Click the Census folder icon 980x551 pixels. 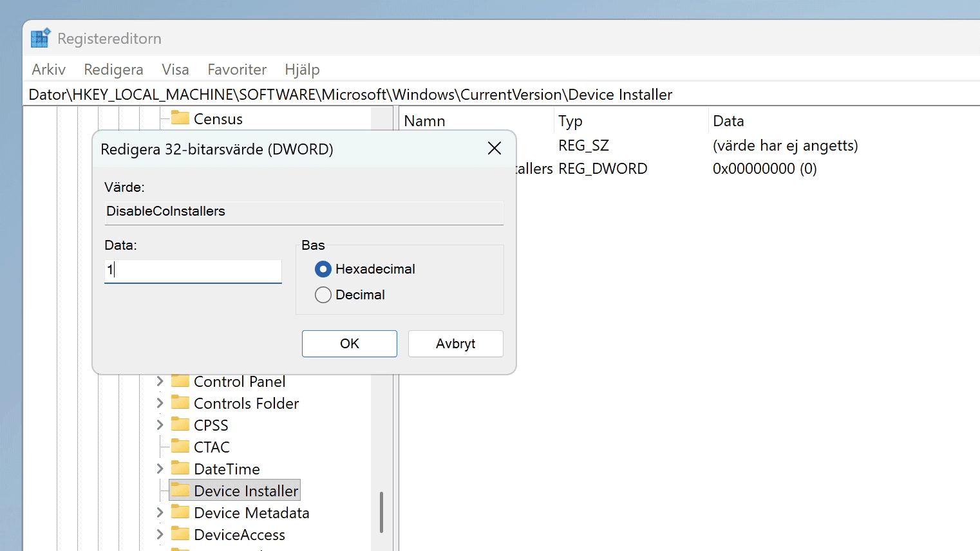click(180, 118)
